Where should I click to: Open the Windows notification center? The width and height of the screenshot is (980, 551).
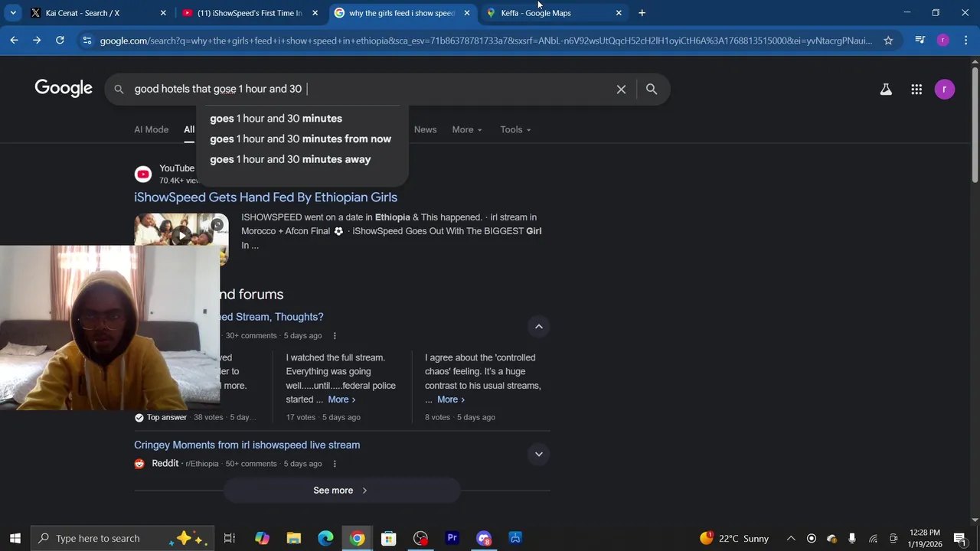pos(960,538)
